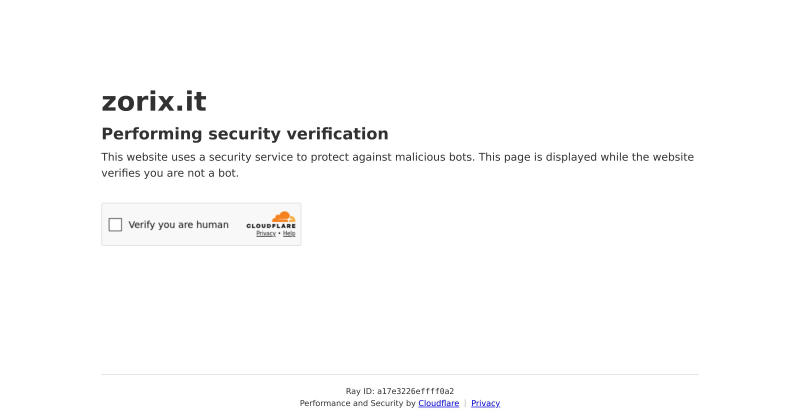Viewport: 800px width, 420px height.
Task: Click the security service description paragraph
Action: click(397, 165)
